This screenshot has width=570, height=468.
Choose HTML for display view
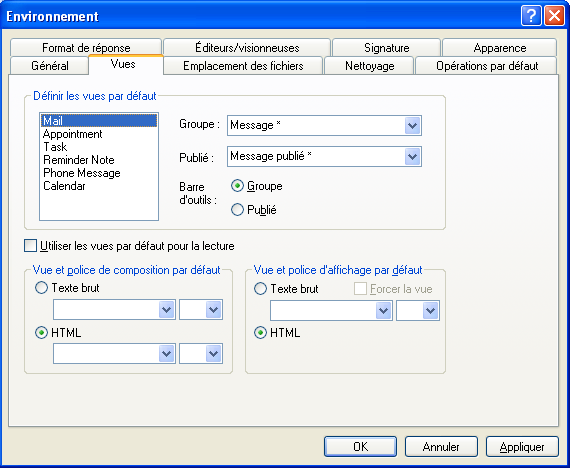(260, 332)
